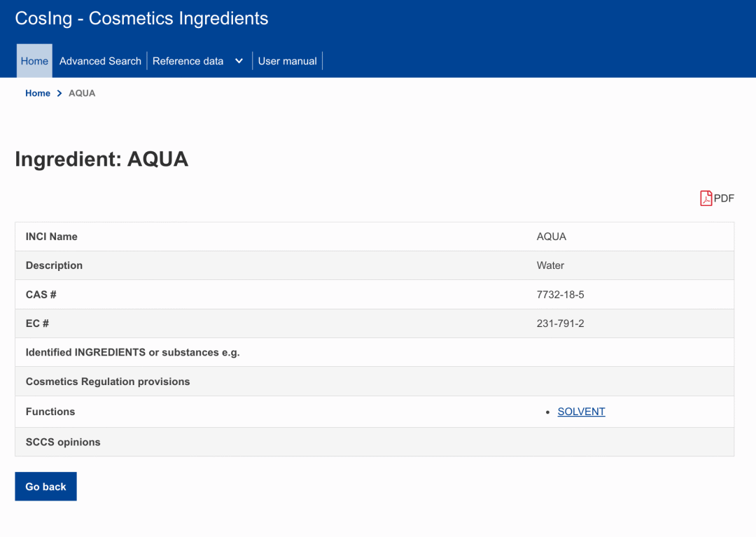
Task: Click the Identified INGREDIENTS or substances label
Action: [x=132, y=352]
